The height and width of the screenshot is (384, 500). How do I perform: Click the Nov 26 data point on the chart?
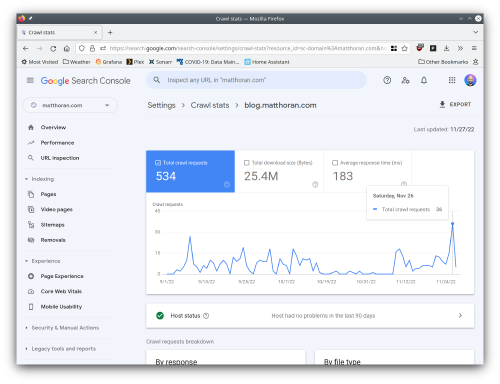point(452,224)
